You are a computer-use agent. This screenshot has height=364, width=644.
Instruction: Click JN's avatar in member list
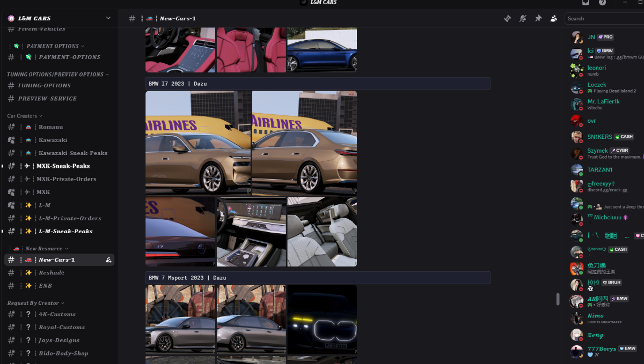(576, 38)
